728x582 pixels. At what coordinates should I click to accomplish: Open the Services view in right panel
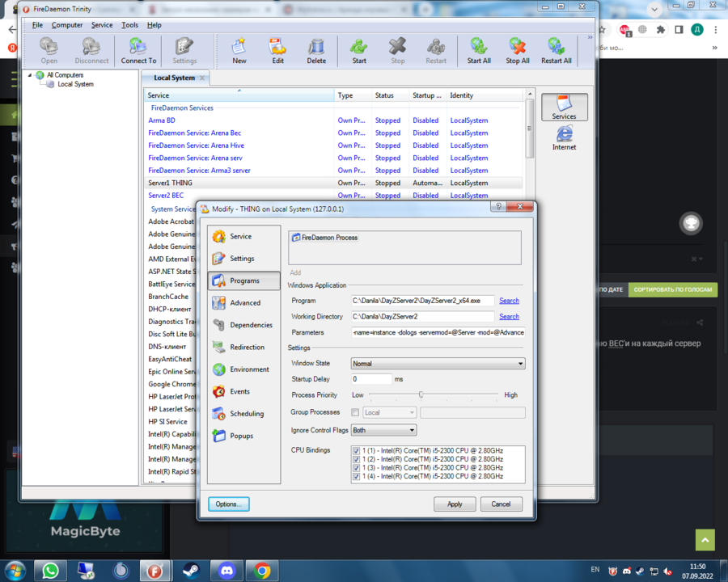click(x=564, y=107)
